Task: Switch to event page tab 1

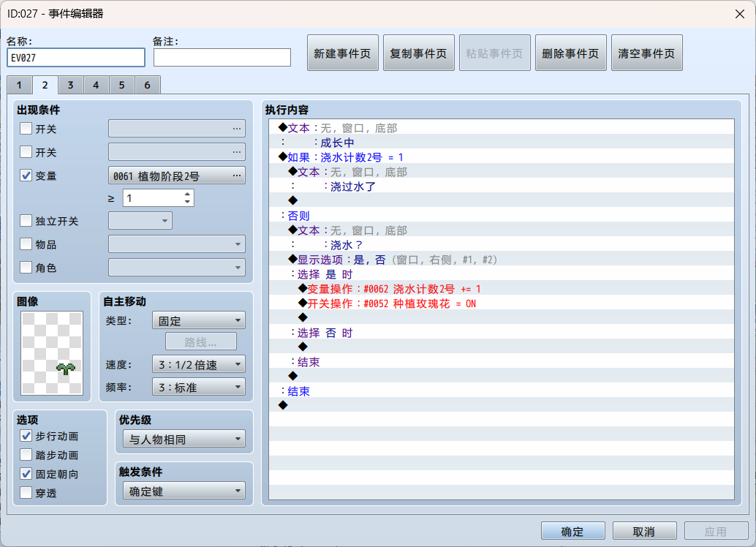Action: pyautogui.click(x=19, y=85)
